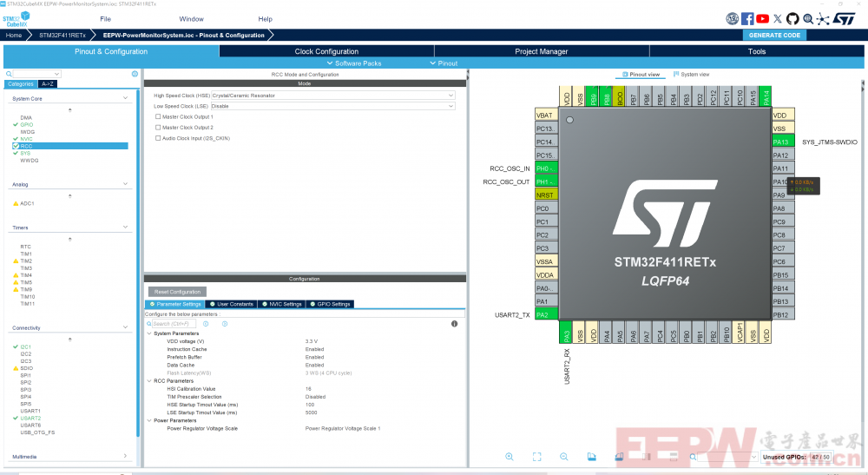Click the next-result arrow icon in parameter search

pyautogui.click(x=225, y=324)
